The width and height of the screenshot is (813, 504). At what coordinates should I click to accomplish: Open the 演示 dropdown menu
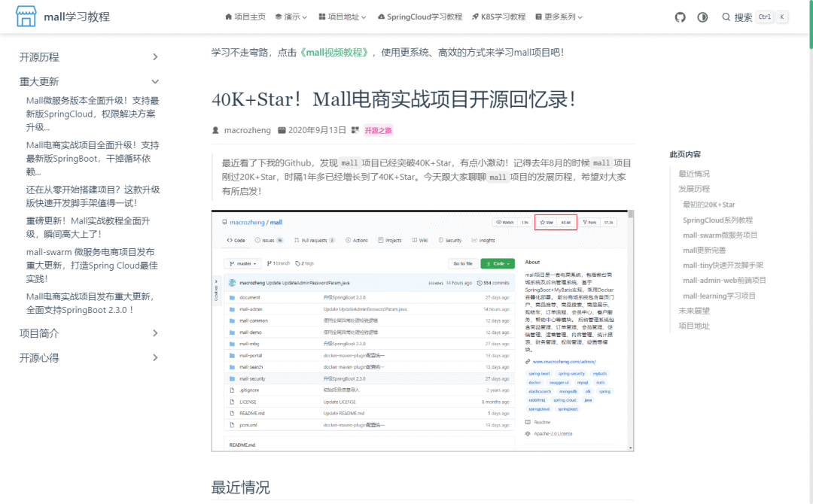click(x=291, y=17)
